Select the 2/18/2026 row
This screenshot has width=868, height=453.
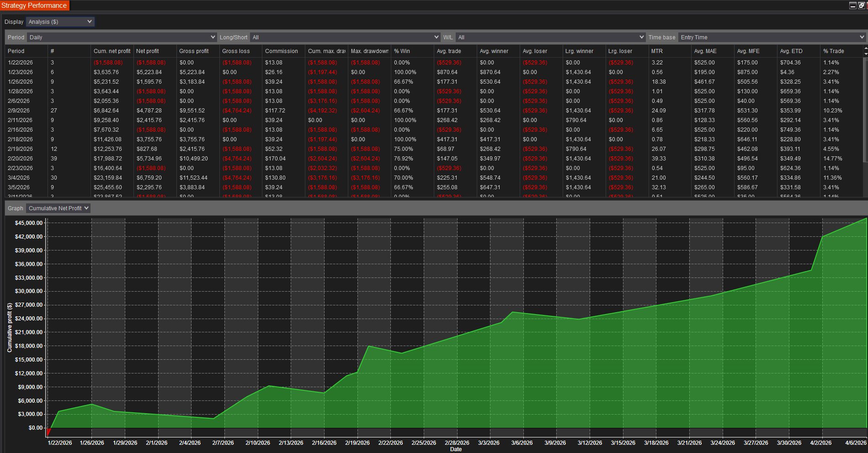click(x=434, y=139)
